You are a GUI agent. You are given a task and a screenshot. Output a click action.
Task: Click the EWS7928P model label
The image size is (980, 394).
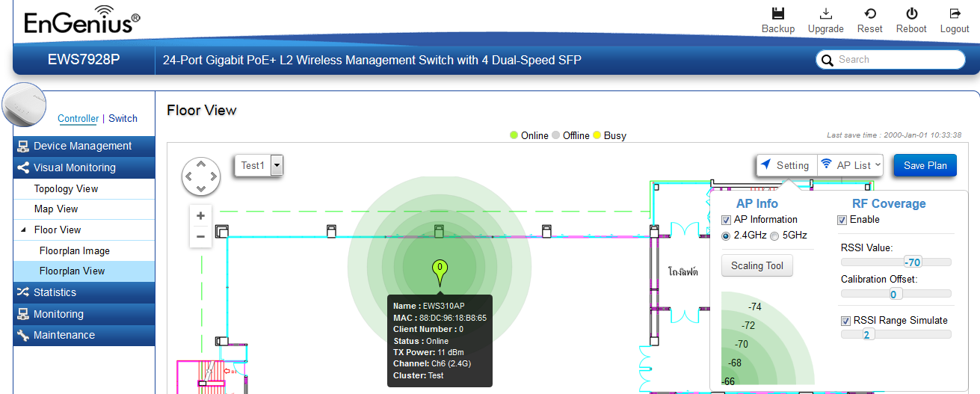84,60
